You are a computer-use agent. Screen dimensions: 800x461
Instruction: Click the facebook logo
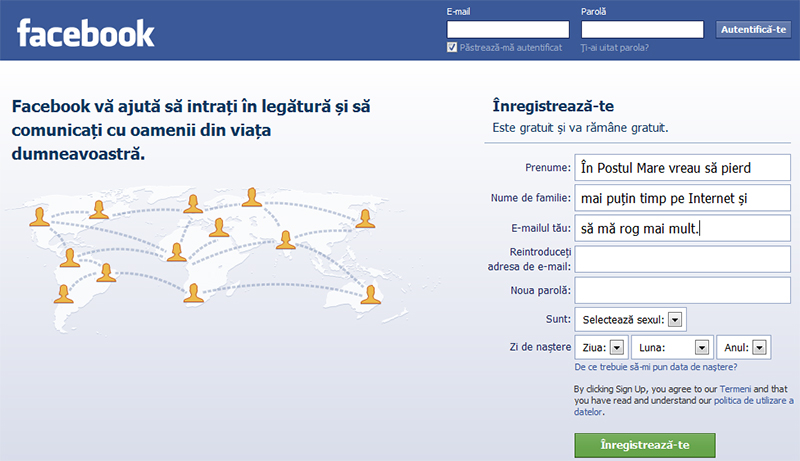tap(85, 34)
